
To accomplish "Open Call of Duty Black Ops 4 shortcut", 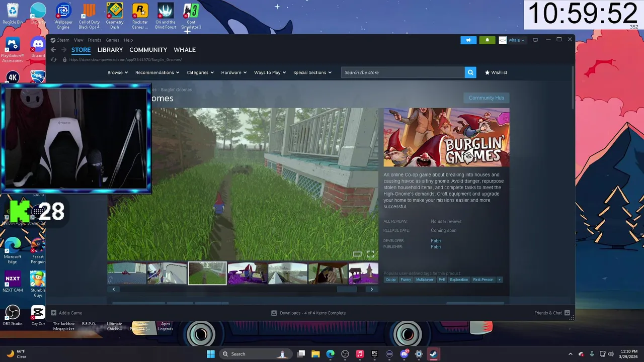I will click(89, 16).
